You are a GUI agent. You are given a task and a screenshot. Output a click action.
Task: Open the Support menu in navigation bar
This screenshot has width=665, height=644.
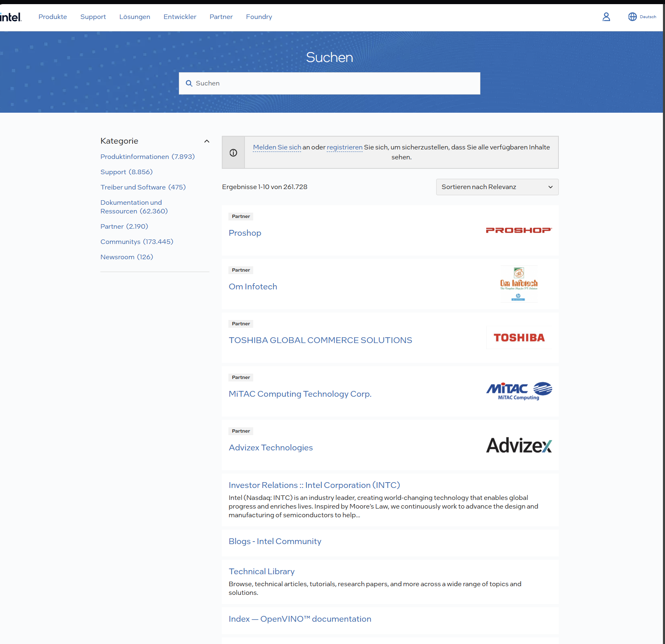(x=93, y=17)
